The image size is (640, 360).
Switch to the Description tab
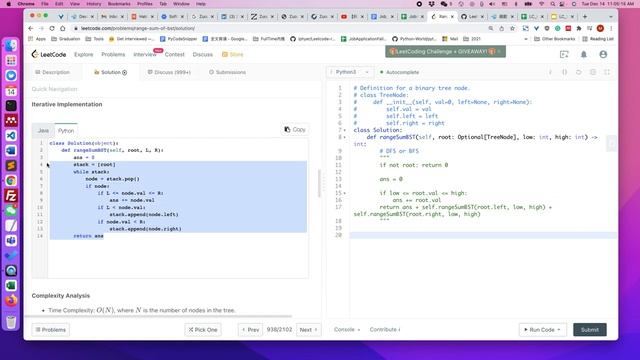tap(52, 72)
